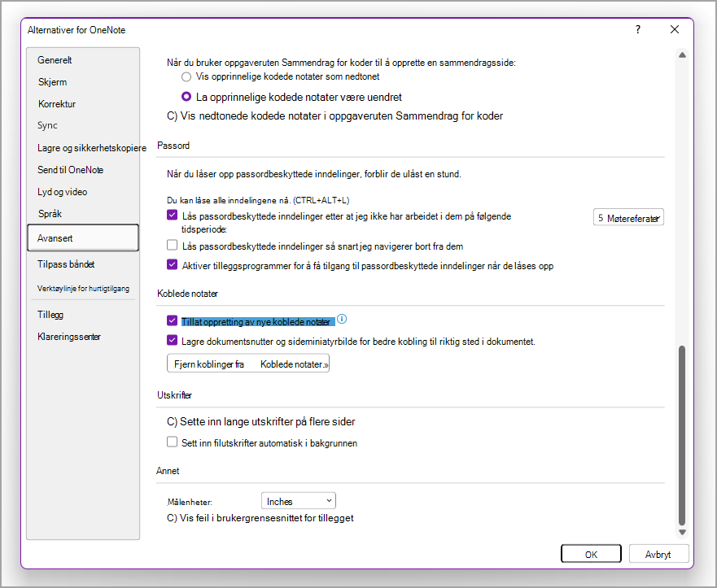The image size is (717, 588).
Task: Check Sett inn filutskrifter automatisk i bakgrunnen
Action: pyautogui.click(x=172, y=442)
